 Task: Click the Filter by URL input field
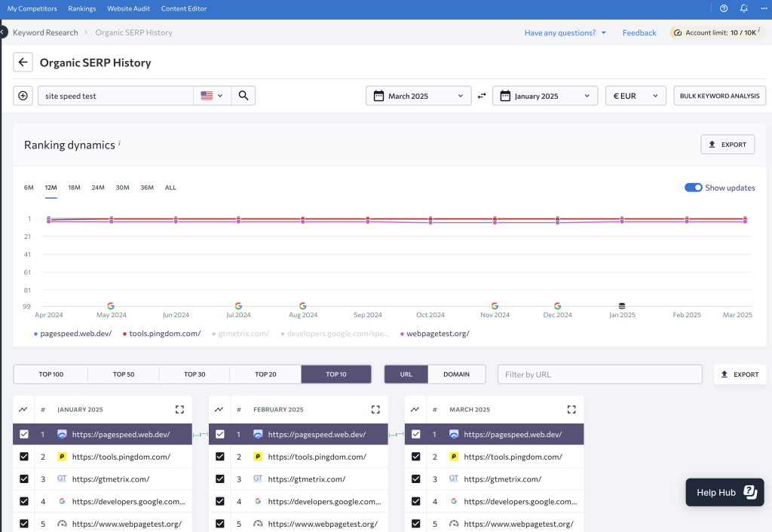click(x=599, y=374)
